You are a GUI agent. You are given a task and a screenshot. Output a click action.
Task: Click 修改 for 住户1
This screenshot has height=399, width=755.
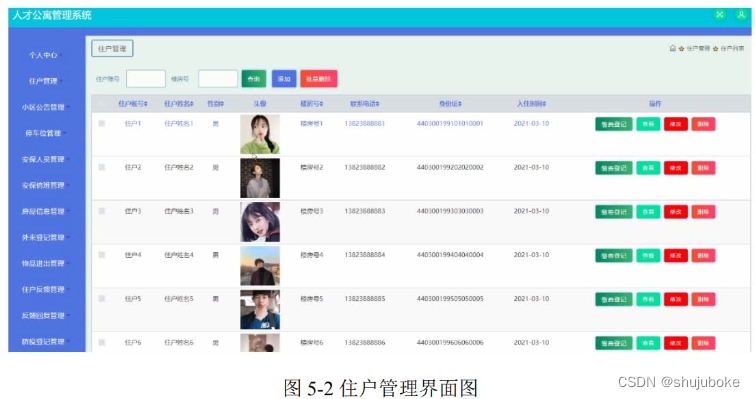coord(676,124)
